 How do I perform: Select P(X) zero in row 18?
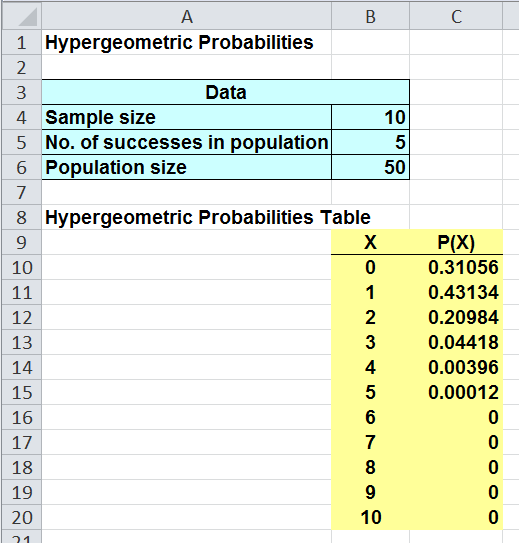click(x=456, y=467)
